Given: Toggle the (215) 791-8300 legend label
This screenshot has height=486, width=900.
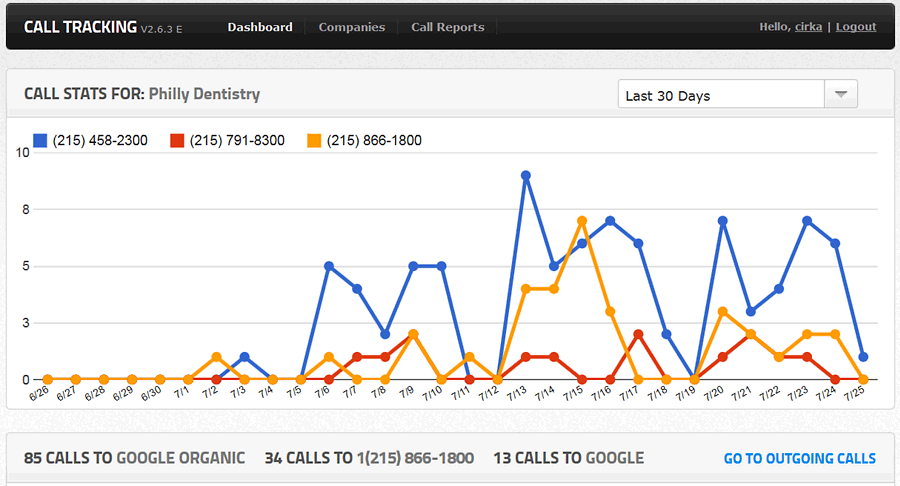Looking at the screenshot, I should [x=237, y=141].
